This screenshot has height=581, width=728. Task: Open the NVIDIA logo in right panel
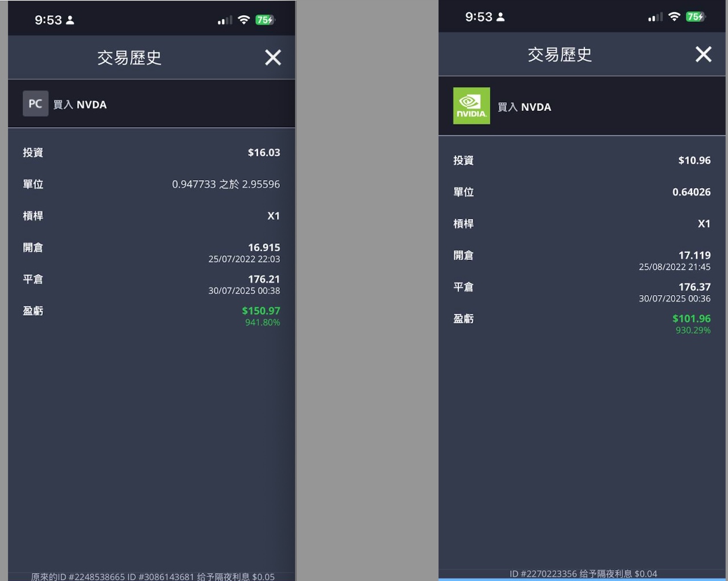pyautogui.click(x=471, y=106)
